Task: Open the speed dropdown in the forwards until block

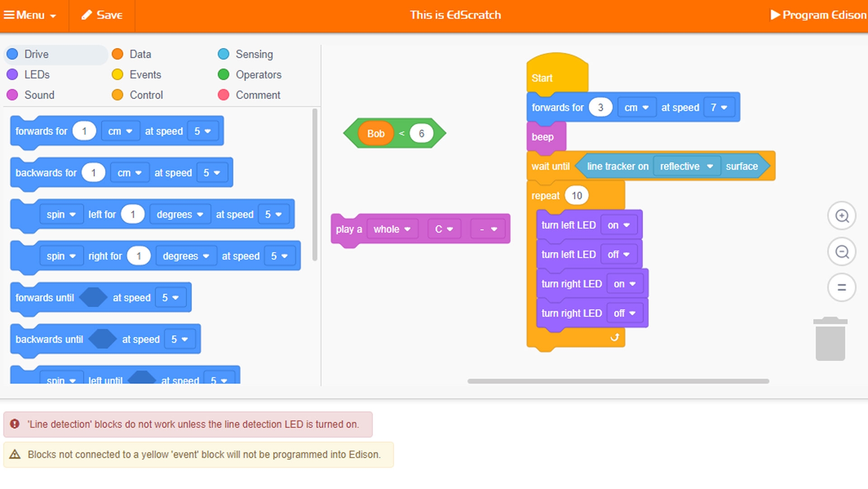Action: (x=170, y=298)
